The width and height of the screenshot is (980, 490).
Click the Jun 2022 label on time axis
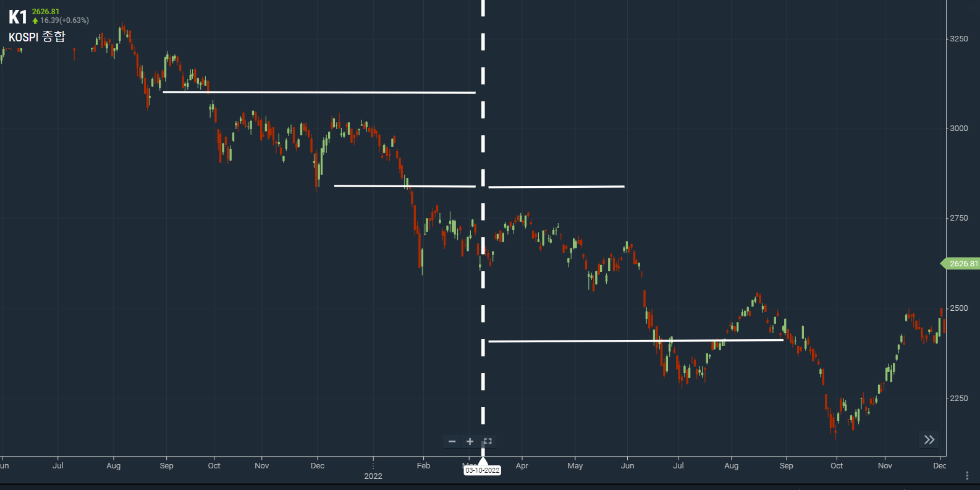pyautogui.click(x=628, y=466)
